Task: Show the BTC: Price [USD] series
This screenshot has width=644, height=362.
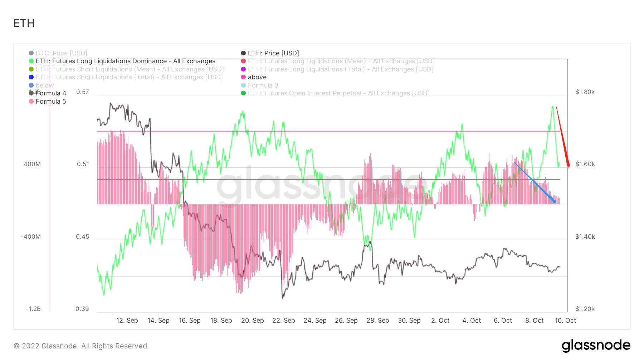Action: [x=61, y=53]
